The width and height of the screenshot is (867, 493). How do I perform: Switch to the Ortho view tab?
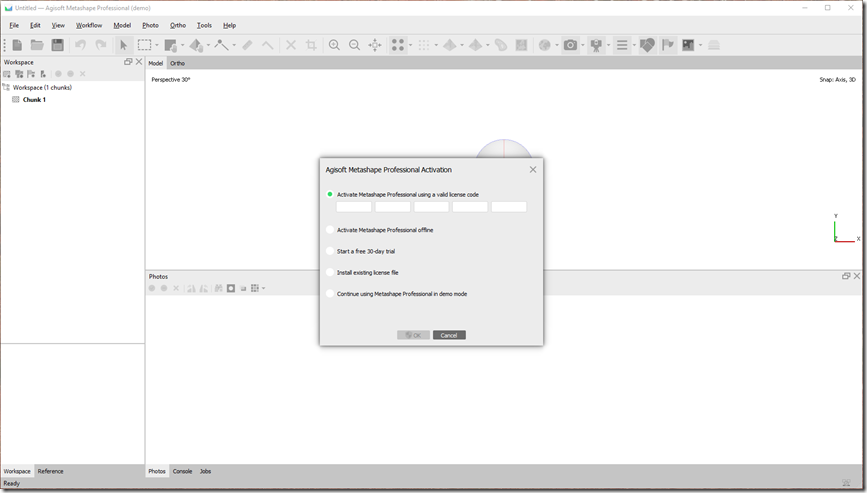(177, 64)
